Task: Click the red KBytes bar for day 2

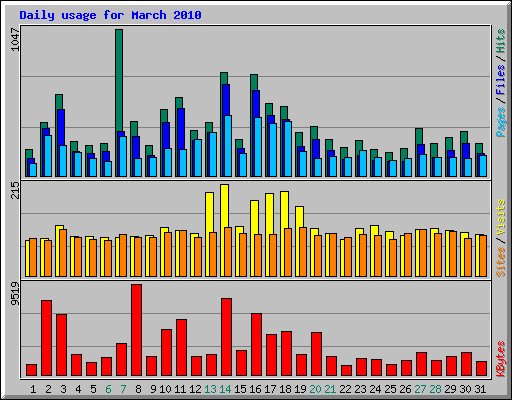Action: pos(46,338)
